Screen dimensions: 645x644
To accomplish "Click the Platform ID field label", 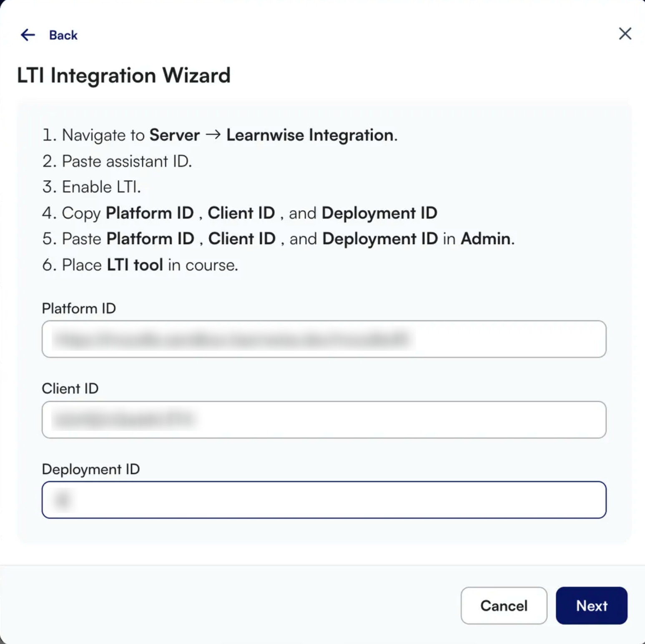I will pyautogui.click(x=79, y=308).
